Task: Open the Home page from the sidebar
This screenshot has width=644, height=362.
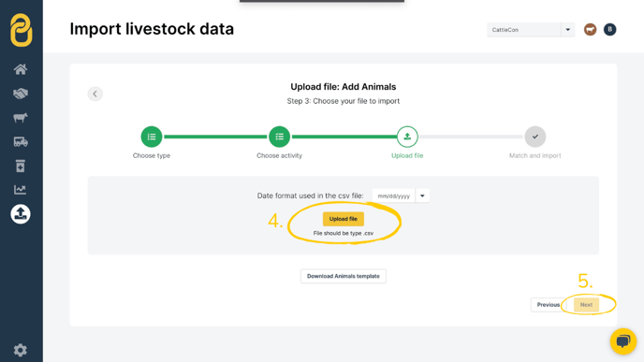Action: coord(21,69)
